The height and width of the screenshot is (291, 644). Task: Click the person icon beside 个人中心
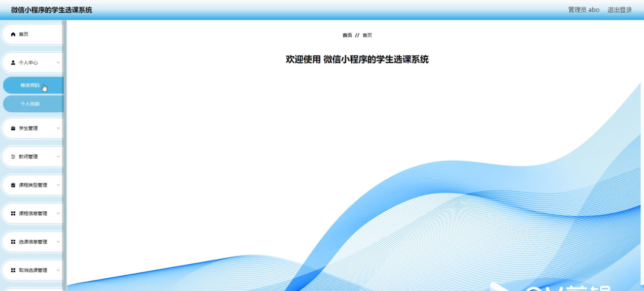pos(13,63)
